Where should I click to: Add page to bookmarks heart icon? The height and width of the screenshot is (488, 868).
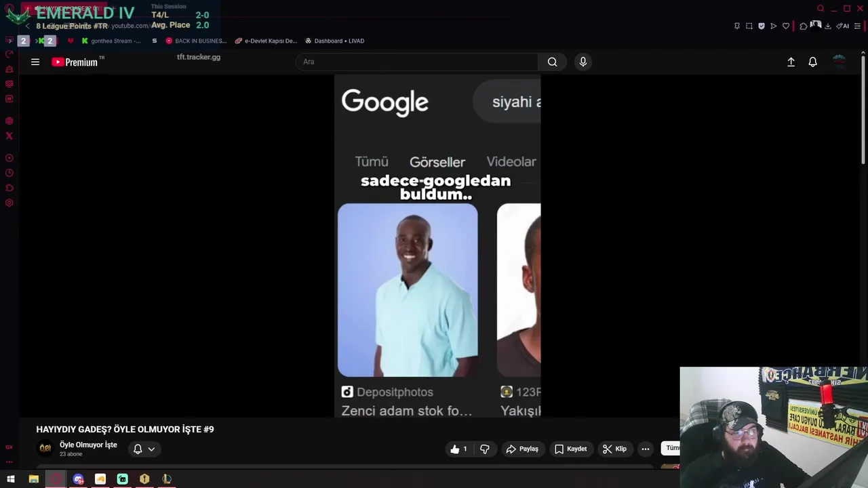click(786, 26)
